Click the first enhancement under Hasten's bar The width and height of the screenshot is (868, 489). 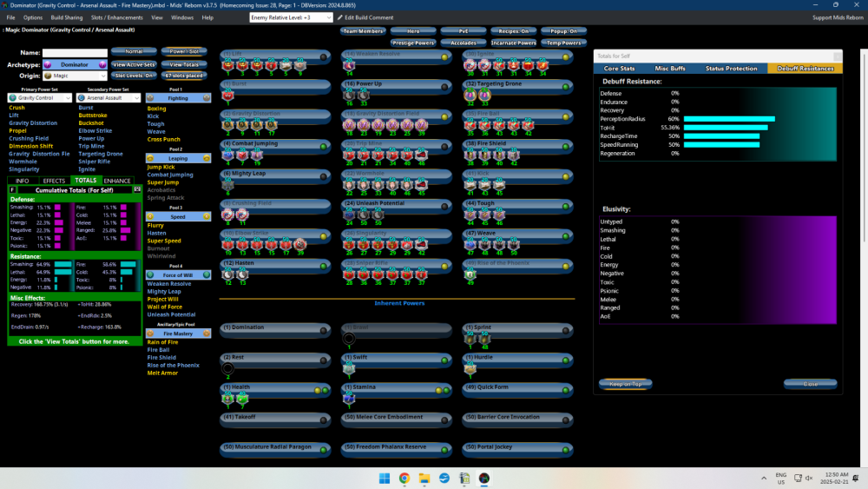(x=228, y=274)
